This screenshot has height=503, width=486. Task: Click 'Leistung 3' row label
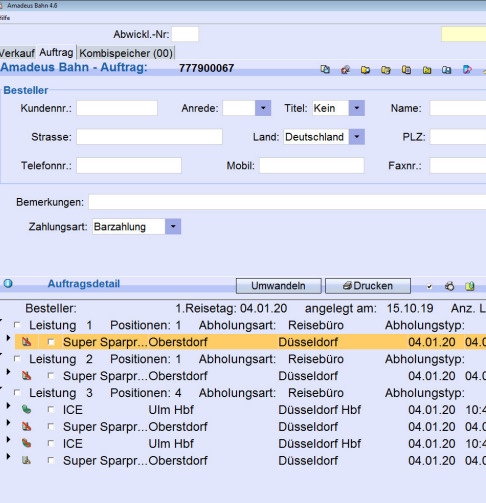[61, 393]
